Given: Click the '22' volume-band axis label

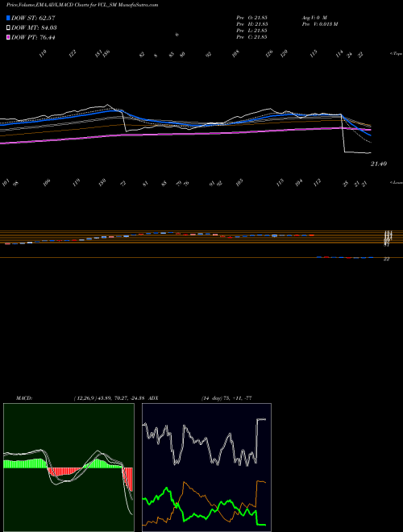Looking at the screenshot, I should [386, 259].
